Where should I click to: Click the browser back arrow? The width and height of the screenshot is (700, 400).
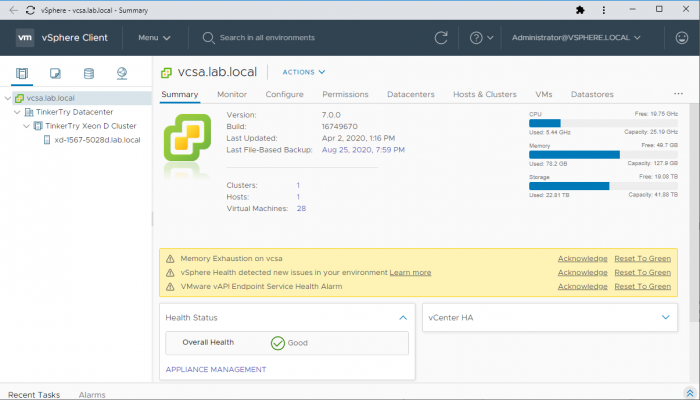tap(13, 10)
